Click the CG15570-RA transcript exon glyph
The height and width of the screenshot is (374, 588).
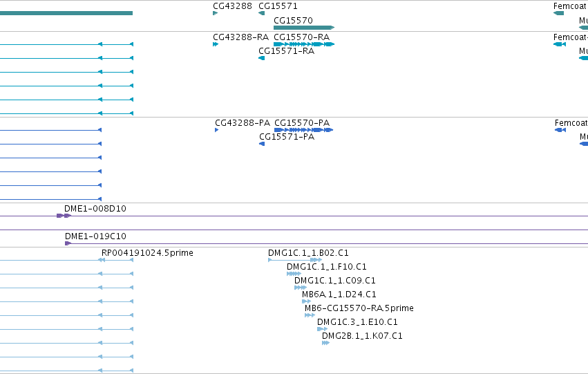coord(304,44)
